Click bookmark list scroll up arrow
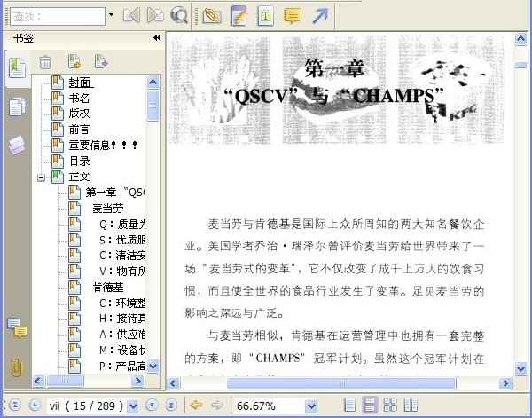 pos(153,82)
